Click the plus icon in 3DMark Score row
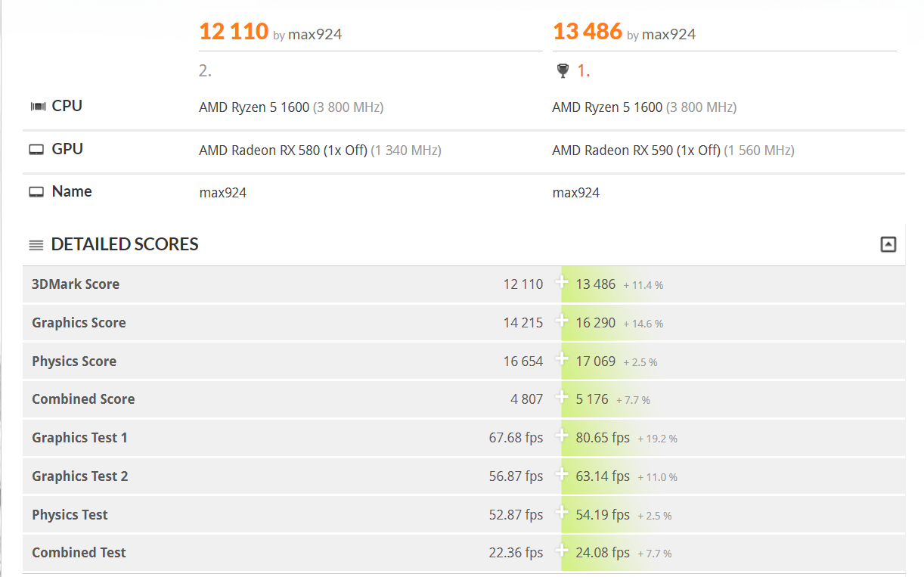The height and width of the screenshot is (577, 924). click(562, 282)
